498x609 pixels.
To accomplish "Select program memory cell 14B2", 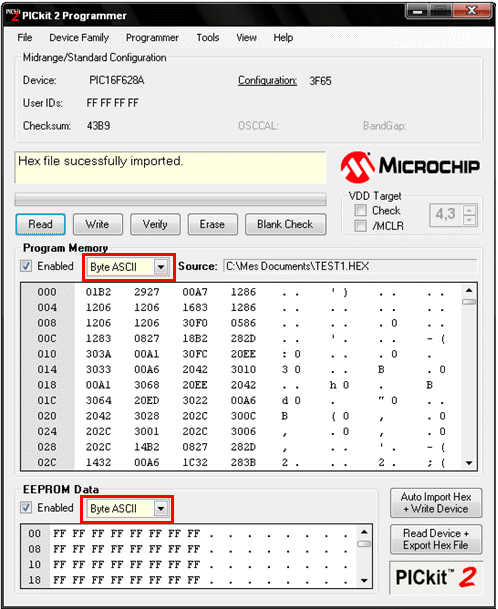I will pos(147,447).
